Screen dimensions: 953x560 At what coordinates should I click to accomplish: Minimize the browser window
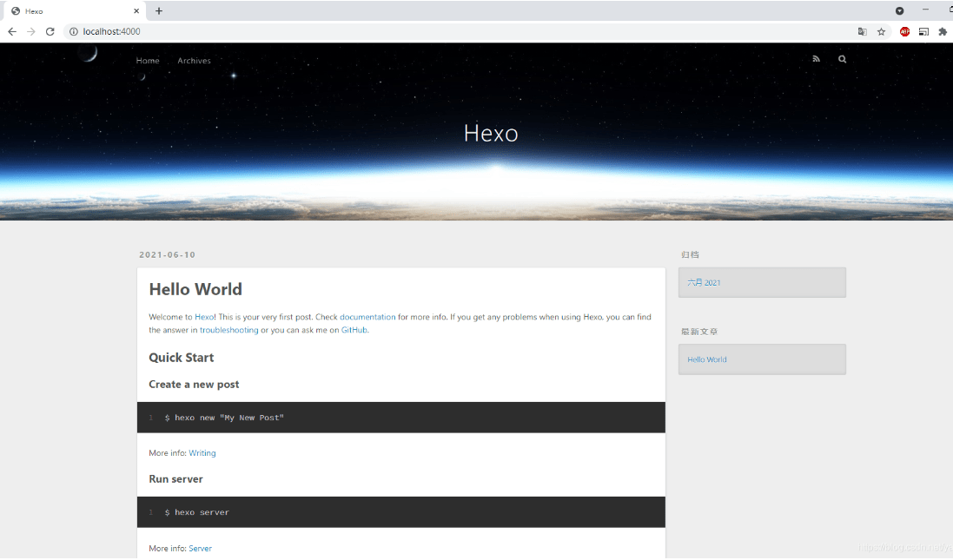(x=926, y=10)
